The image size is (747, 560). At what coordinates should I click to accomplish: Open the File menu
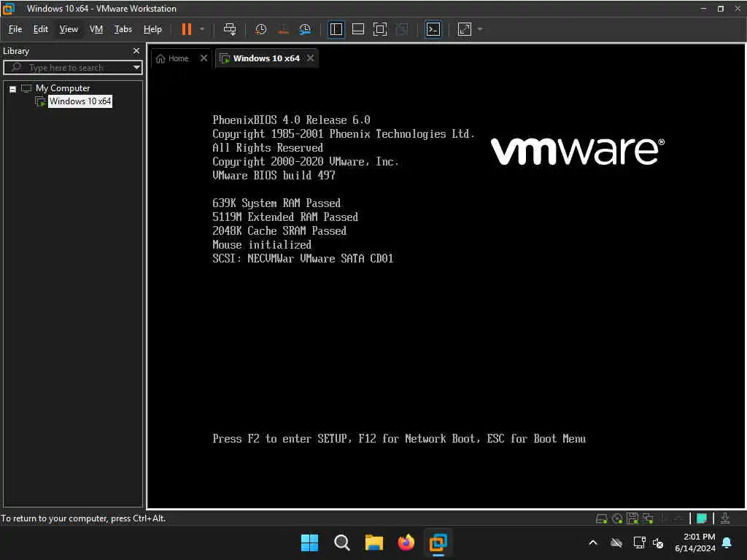(x=15, y=29)
